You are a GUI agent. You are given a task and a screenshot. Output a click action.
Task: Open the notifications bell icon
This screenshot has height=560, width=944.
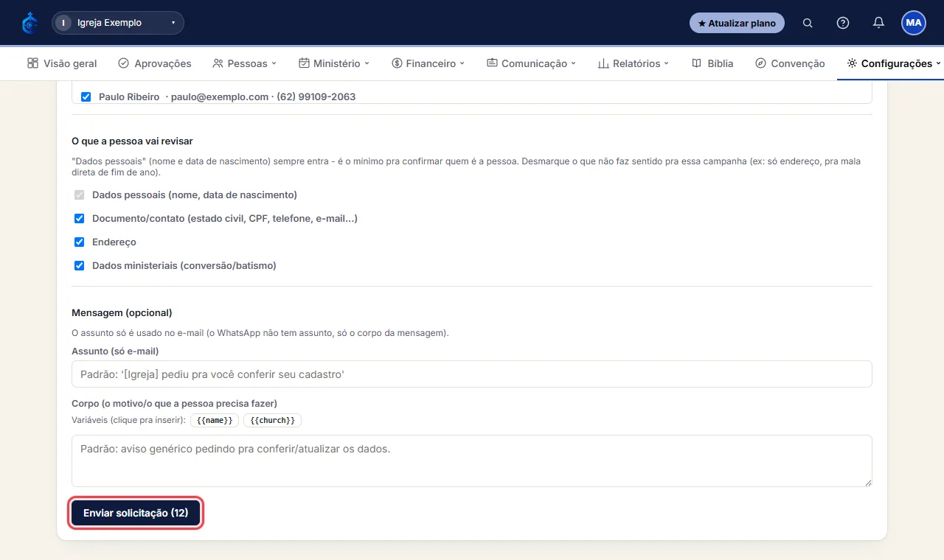click(x=878, y=23)
